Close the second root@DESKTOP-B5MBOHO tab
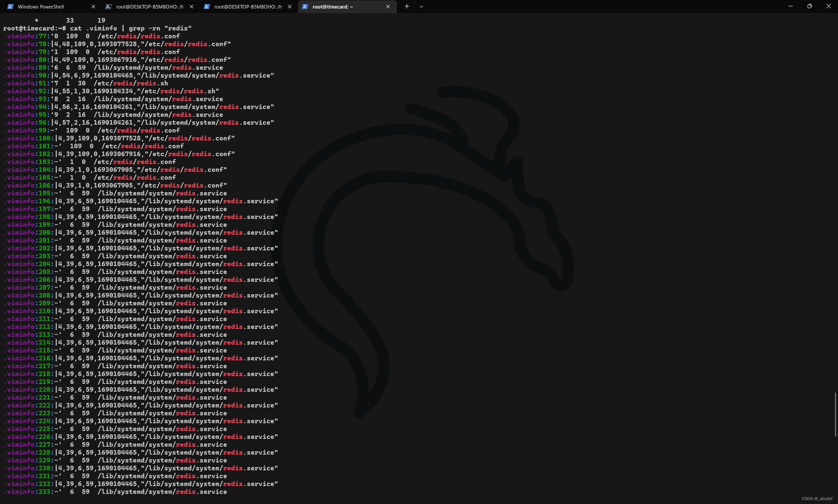The height and width of the screenshot is (504, 838). (x=290, y=7)
